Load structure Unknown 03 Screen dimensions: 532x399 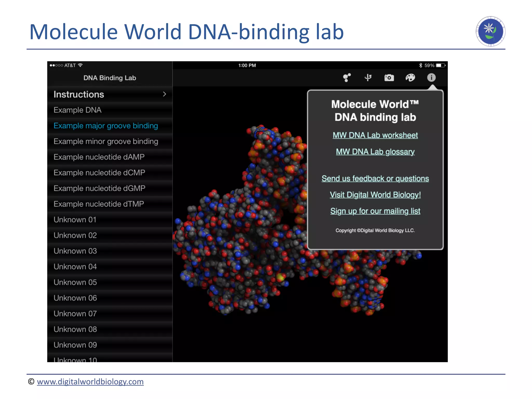110,251
